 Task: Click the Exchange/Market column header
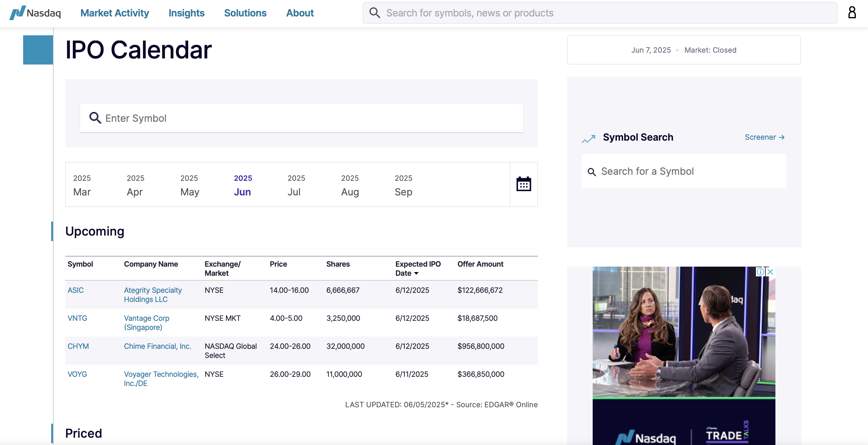[222, 269]
